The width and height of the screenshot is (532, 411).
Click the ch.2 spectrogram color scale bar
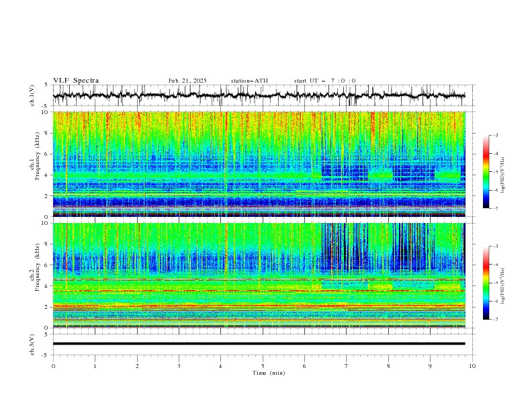click(486, 283)
